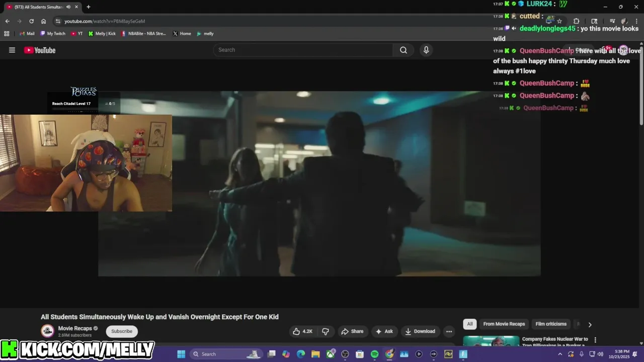Start voice search with the microphone icon
Viewport: 644px width, 362px height.
click(x=426, y=50)
